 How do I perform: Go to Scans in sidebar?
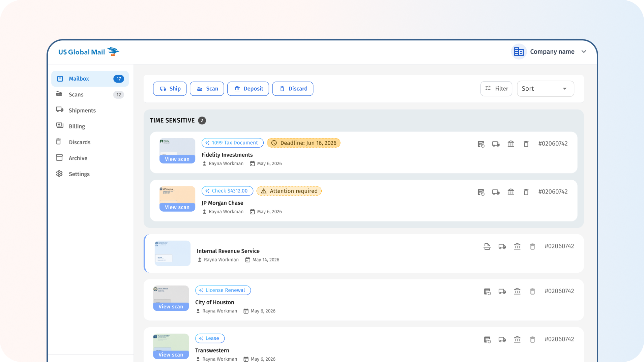[x=90, y=95]
